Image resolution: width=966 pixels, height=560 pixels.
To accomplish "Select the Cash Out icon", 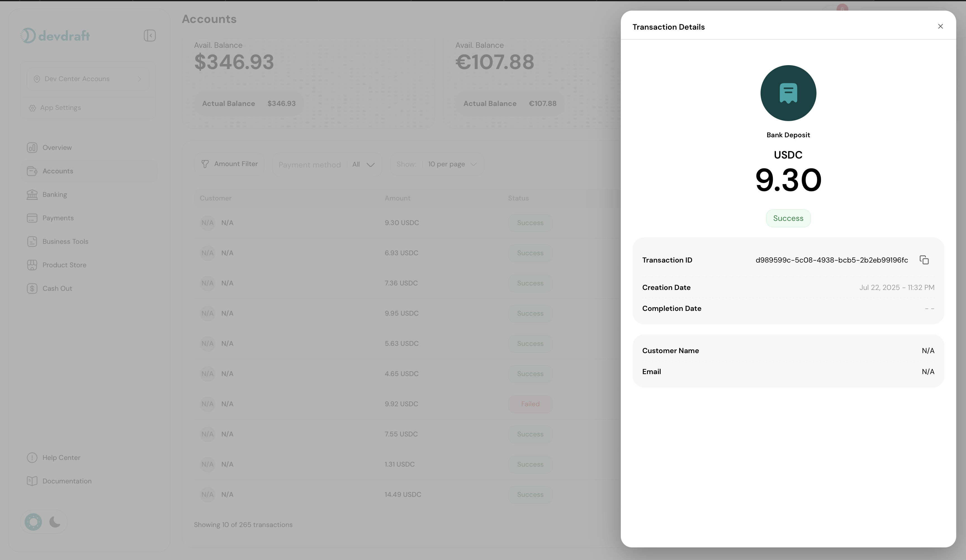I will pyautogui.click(x=32, y=288).
